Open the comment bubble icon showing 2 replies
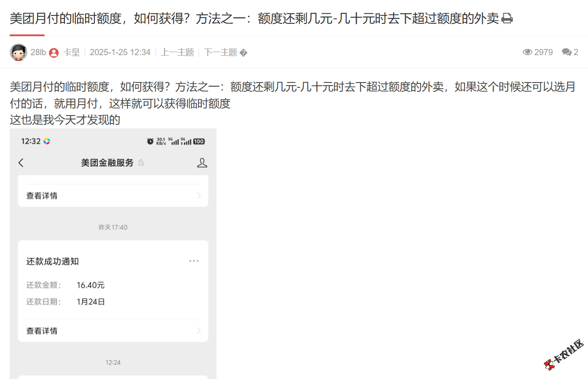The width and height of the screenshot is (588, 379). coord(566,52)
